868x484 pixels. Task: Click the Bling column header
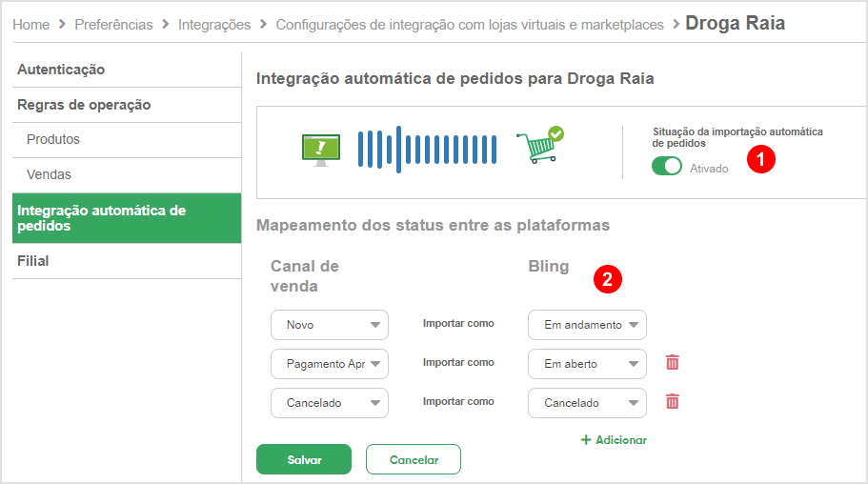549,267
